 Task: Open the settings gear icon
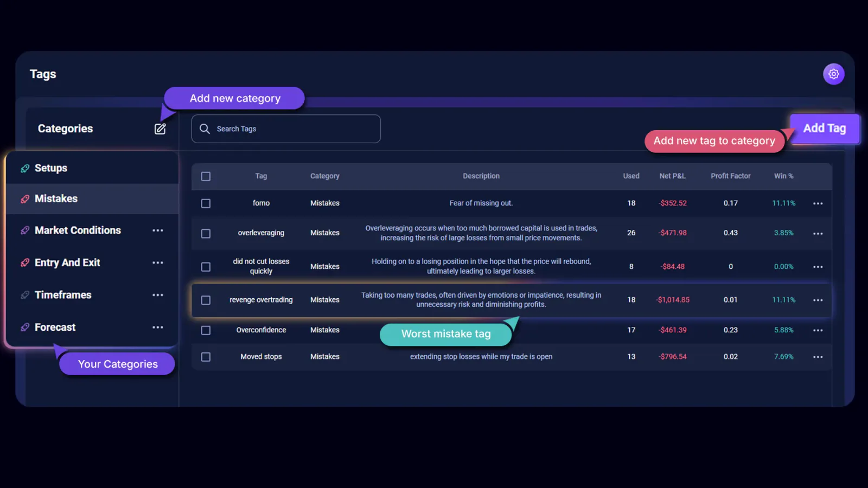tap(834, 74)
